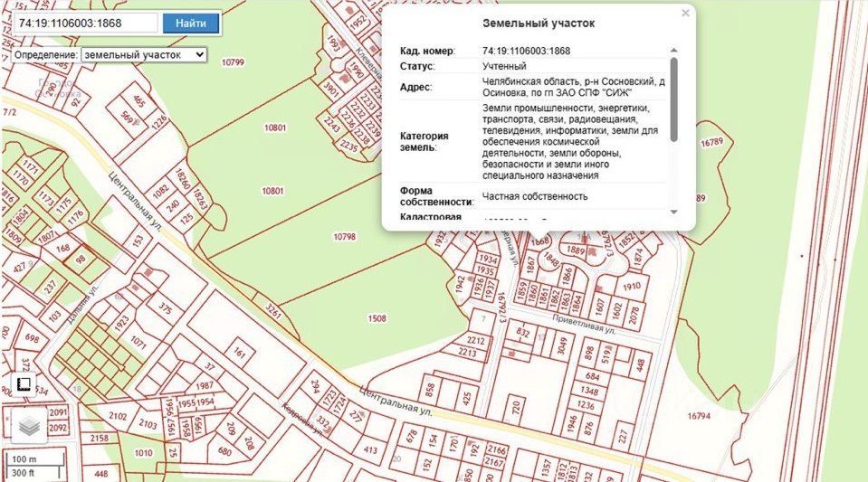The height and width of the screenshot is (482, 868).
Task: Open the map layers switcher
Action: point(29,425)
